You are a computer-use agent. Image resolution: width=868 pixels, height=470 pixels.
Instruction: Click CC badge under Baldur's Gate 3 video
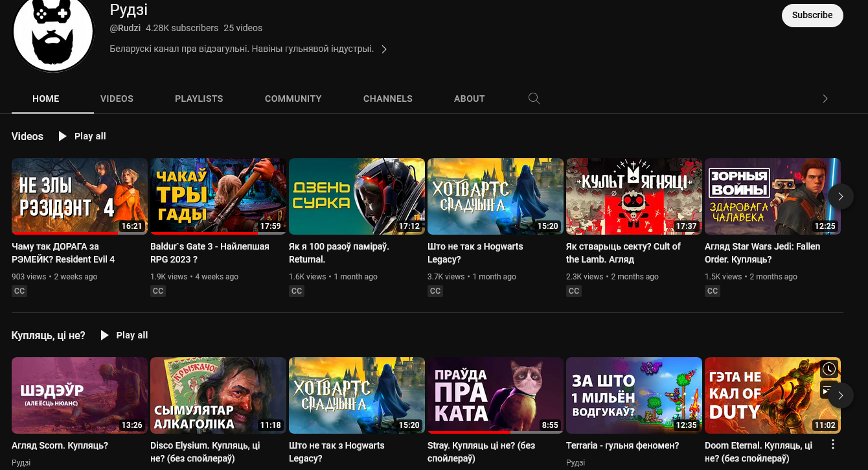(x=158, y=291)
